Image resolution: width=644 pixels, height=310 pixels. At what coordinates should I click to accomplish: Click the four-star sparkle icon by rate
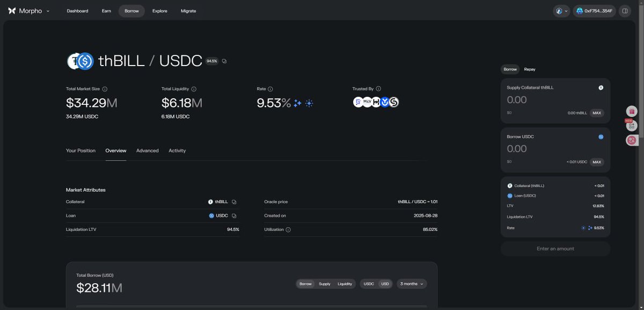coord(297,104)
